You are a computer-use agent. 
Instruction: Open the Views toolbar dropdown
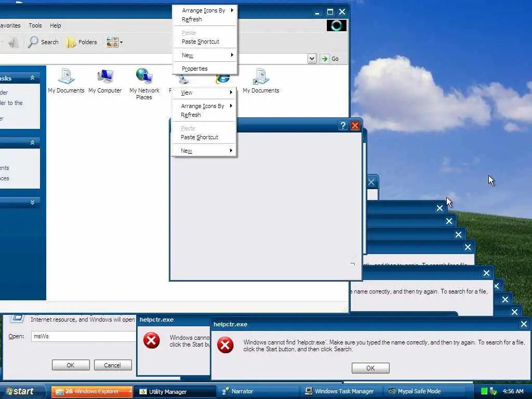tap(114, 42)
